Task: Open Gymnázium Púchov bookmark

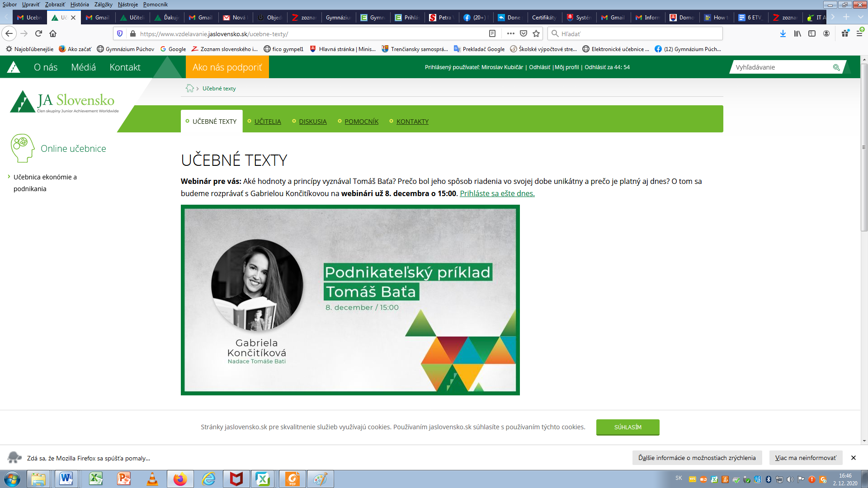Action: pyautogui.click(x=125, y=49)
